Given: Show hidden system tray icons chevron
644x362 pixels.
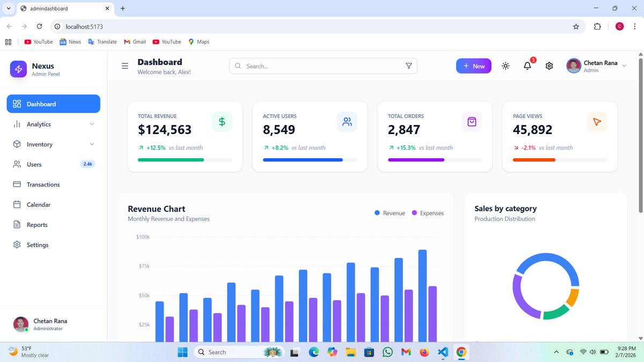Looking at the screenshot, I should coord(557,352).
